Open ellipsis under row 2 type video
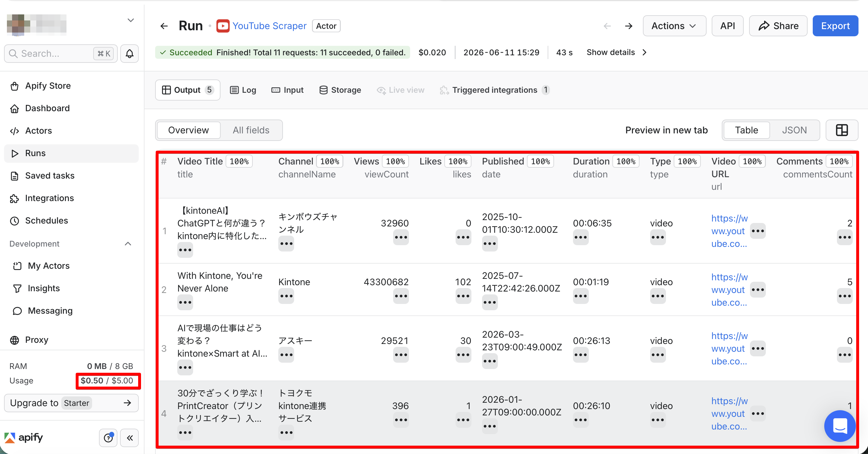868x454 pixels. tap(658, 296)
